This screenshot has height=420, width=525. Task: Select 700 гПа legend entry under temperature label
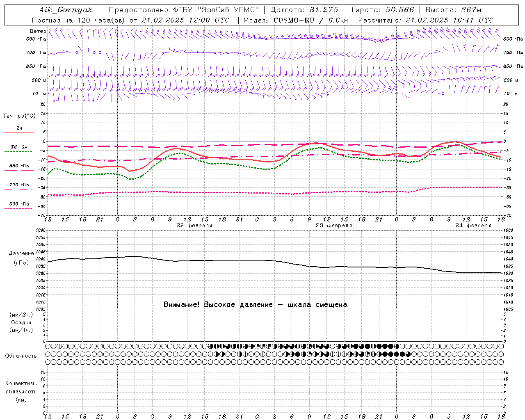coord(19,185)
